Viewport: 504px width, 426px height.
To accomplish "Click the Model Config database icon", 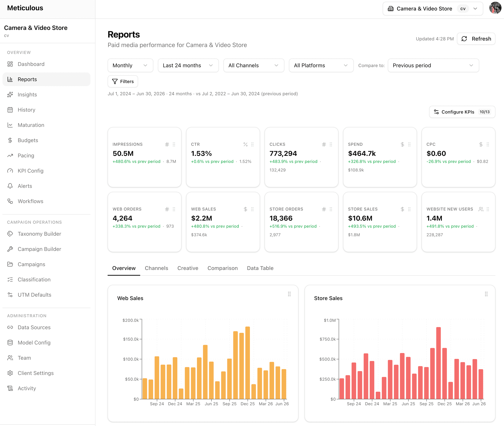I will click(10, 342).
